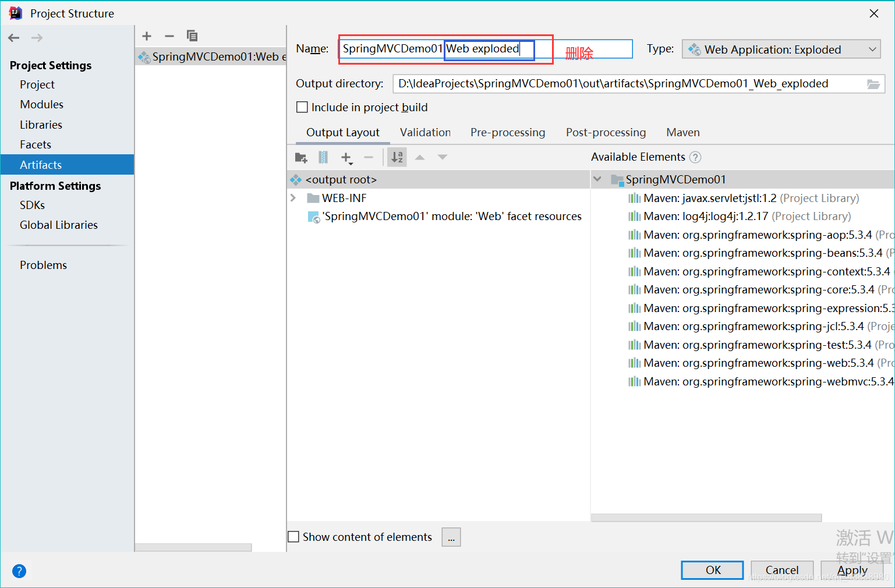Image resolution: width=895 pixels, height=588 pixels.
Task: Select the spring-beans:5.3.4 Maven library
Action: click(760, 253)
